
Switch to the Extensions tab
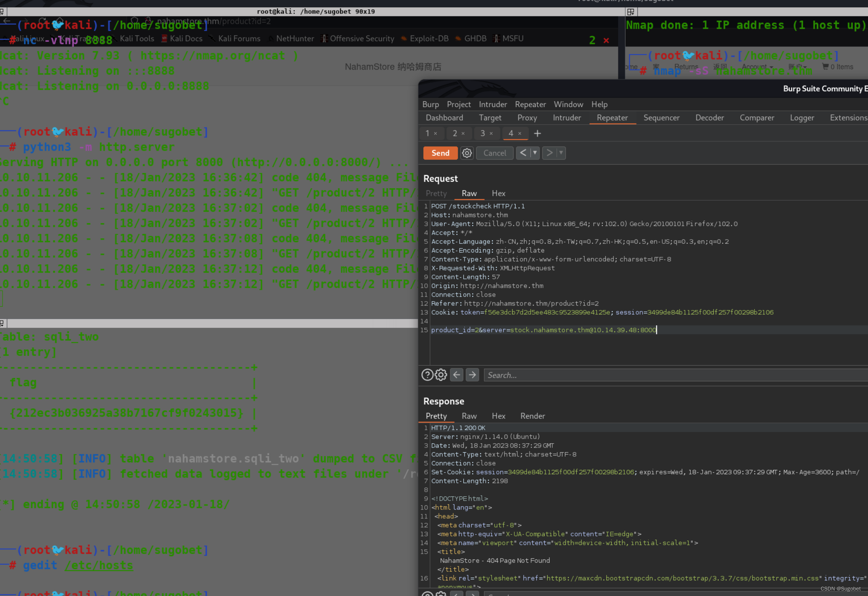click(848, 118)
